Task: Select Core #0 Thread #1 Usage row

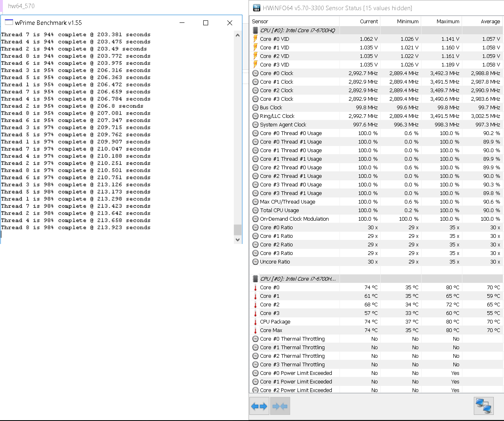Action: [x=376, y=142]
